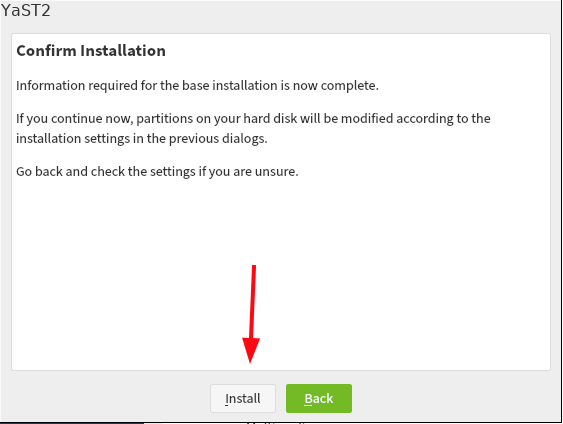Click the word "Installation" in the heading

(123, 51)
